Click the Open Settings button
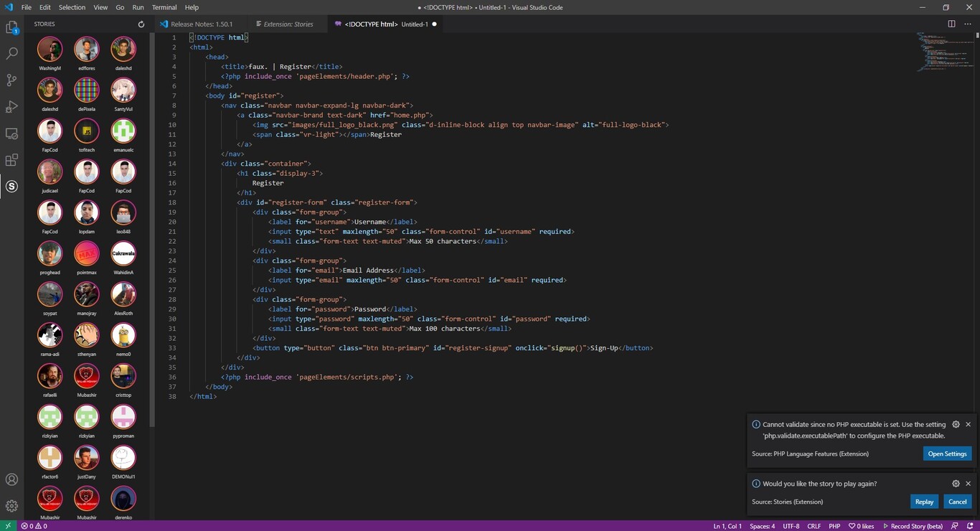Screen dimensions: 980x531 click(947, 454)
